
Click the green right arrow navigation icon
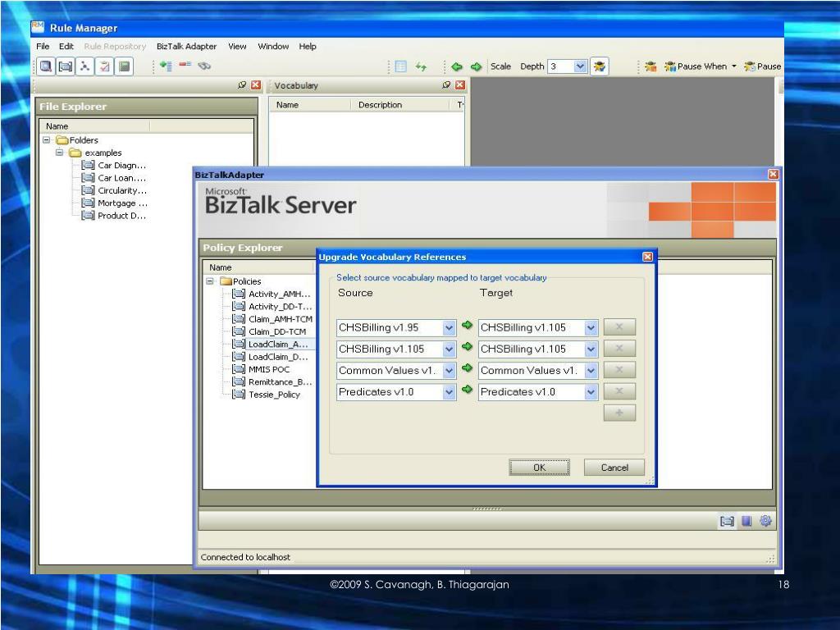click(476, 66)
